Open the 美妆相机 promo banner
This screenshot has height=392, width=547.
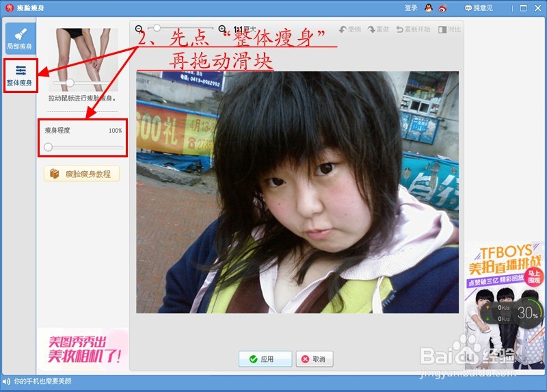pyautogui.click(x=83, y=349)
